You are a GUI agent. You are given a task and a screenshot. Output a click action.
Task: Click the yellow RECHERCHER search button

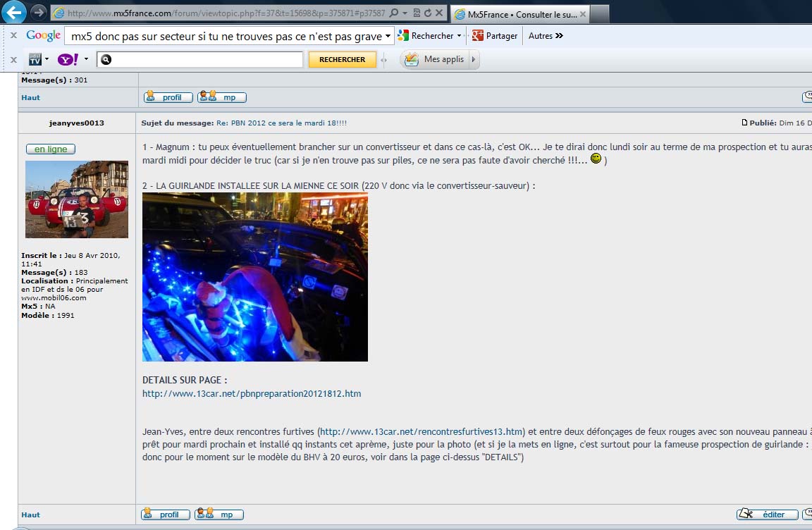(x=342, y=60)
